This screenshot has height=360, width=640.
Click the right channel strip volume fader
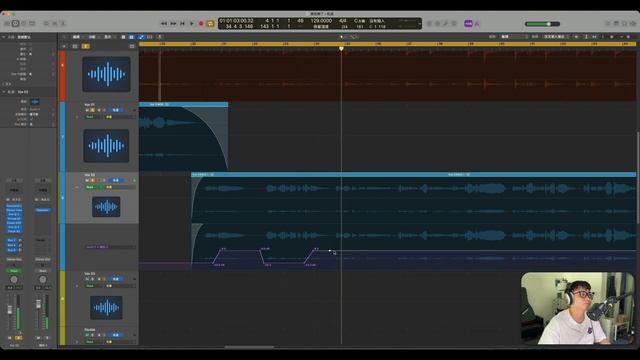pyautogui.click(x=38, y=305)
